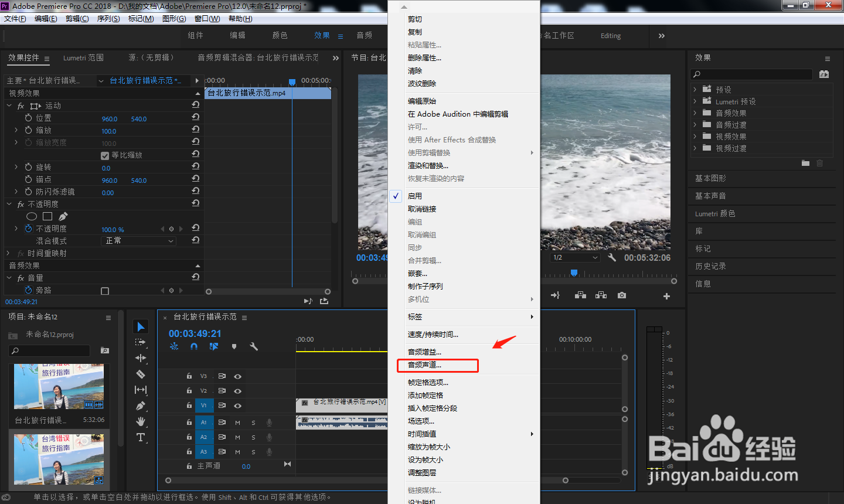Viewport: 844px width, 504px height.
Task: Click the 主声道 master volume value 0.0
Action: (246, 466)
